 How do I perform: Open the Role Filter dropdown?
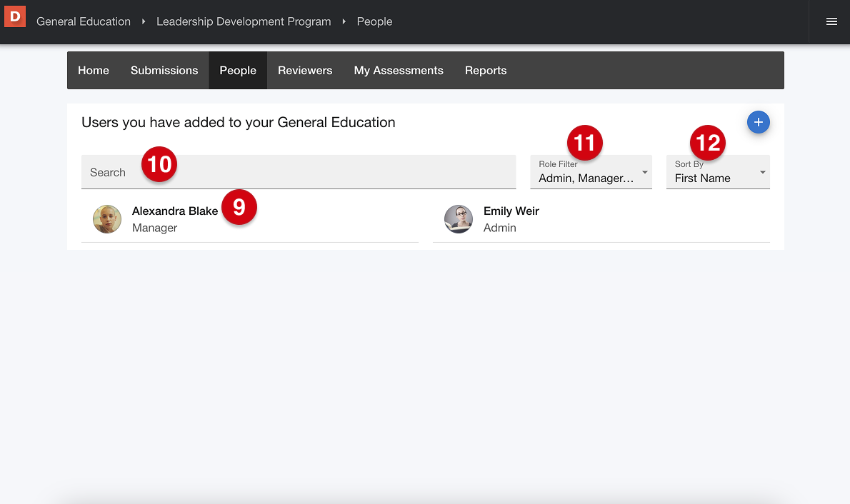[591, 172]
